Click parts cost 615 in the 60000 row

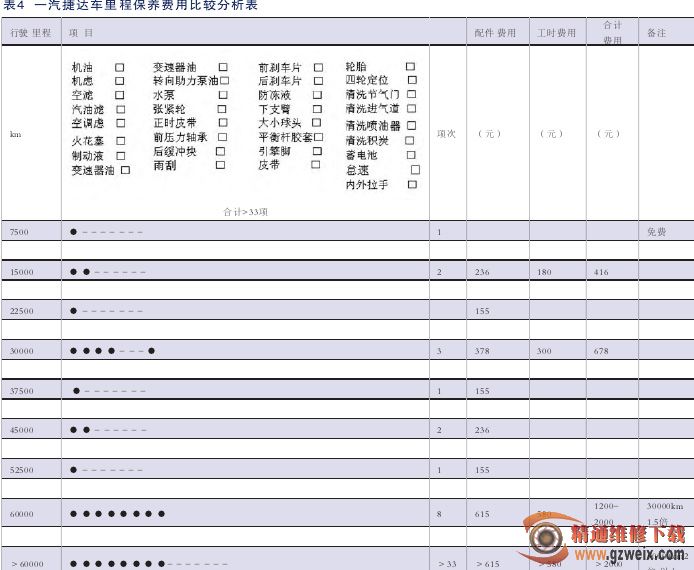point(482,514)
